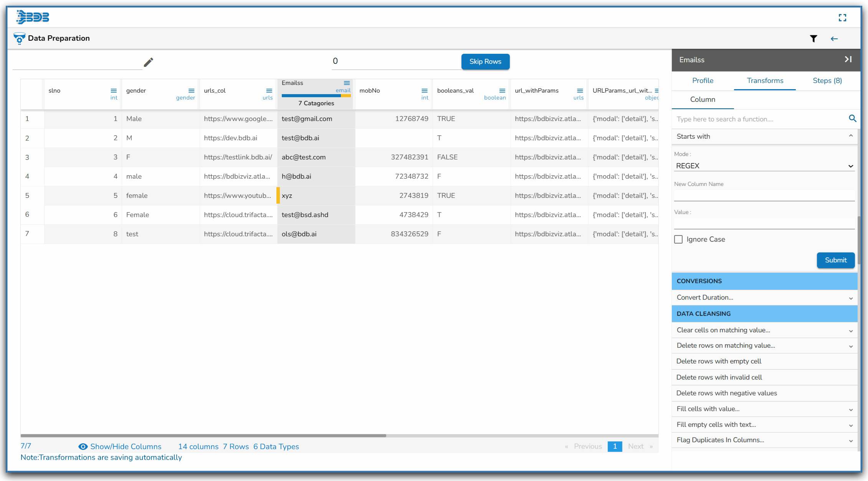Toggle Show/Hide Columns eye icon
This screenshot has width=868, height=481.
point(83,446)
